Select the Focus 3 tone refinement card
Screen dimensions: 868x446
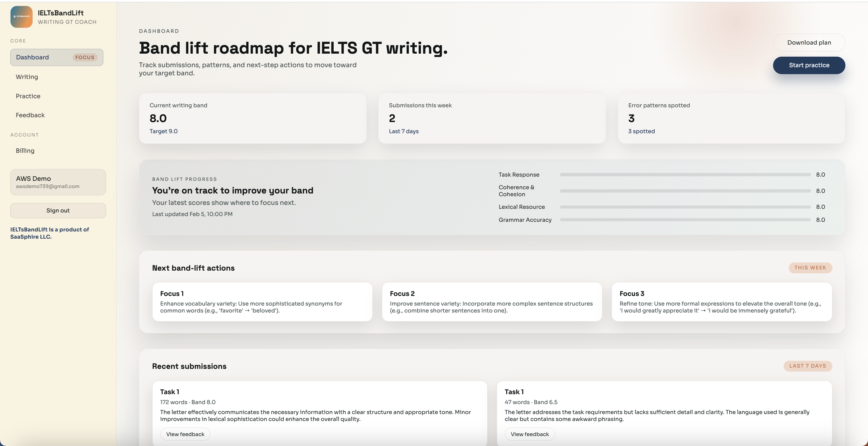[x=722, y=301]
